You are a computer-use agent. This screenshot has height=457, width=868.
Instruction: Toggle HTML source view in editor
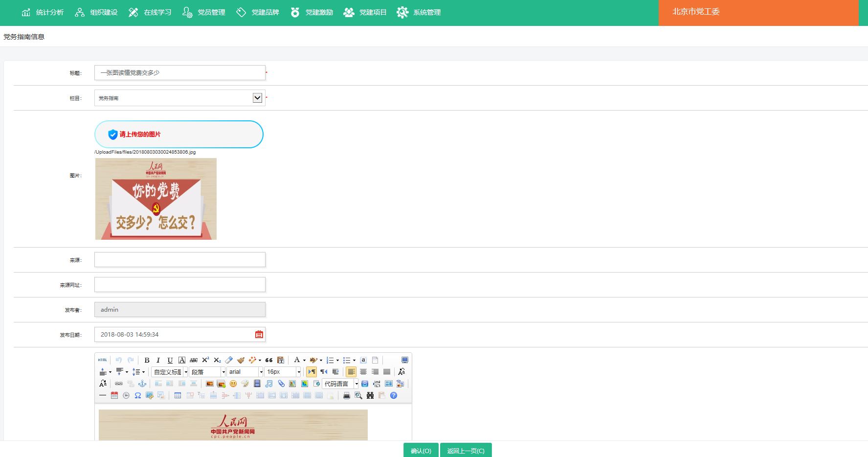click(102, 360)
